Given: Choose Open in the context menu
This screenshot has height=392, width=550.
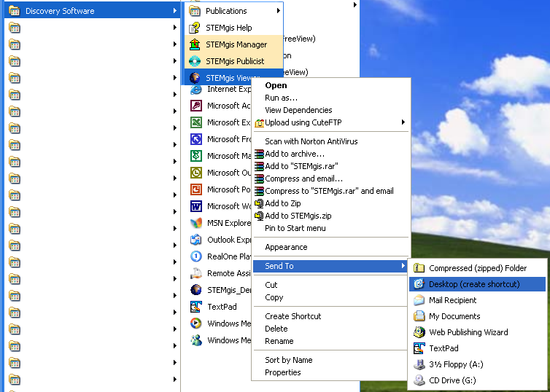Looking at the screenshot, I should point(276,85).
